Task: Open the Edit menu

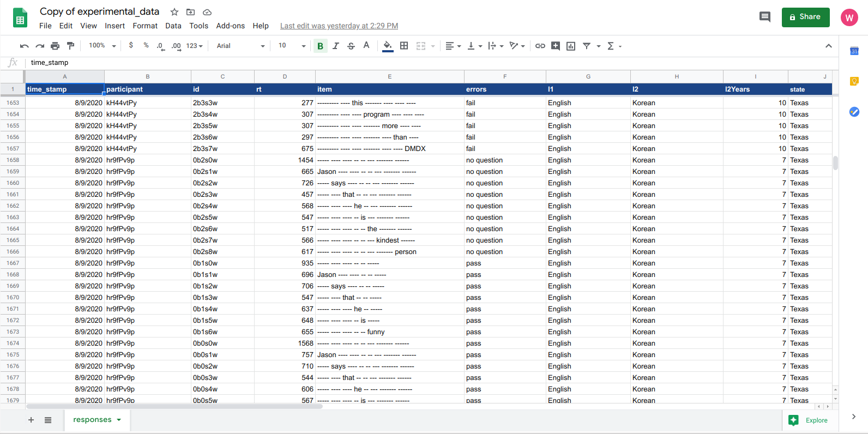Action: (66, 26)
